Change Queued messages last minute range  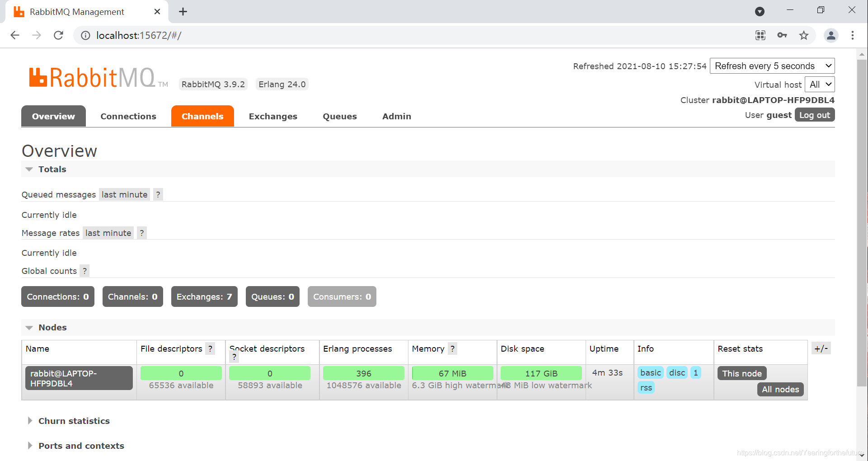pos(125,195)
